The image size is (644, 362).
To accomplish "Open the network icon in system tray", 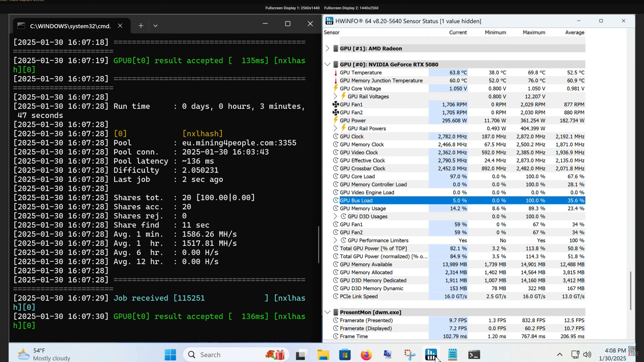I will pyautogui.click(x=575, y=354).
